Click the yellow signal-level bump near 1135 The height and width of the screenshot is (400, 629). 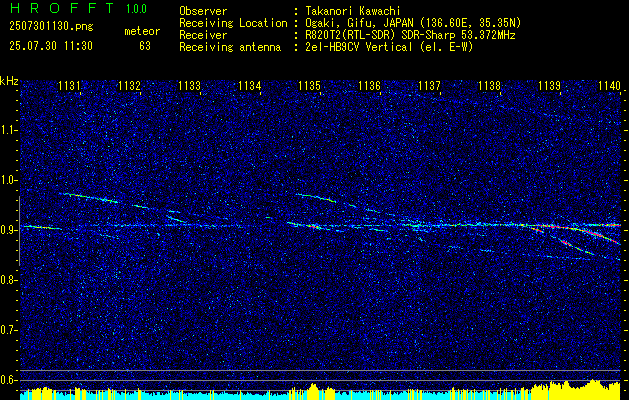coord(314,392)
